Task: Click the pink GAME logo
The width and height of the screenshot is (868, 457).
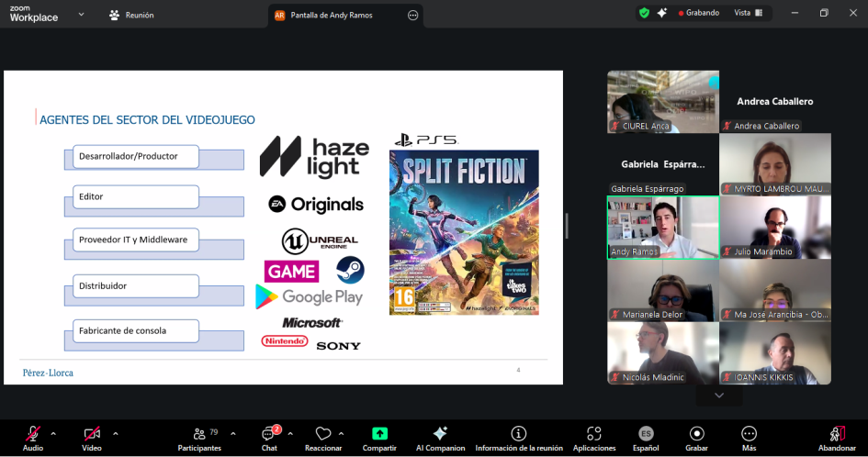Action: 292,271
